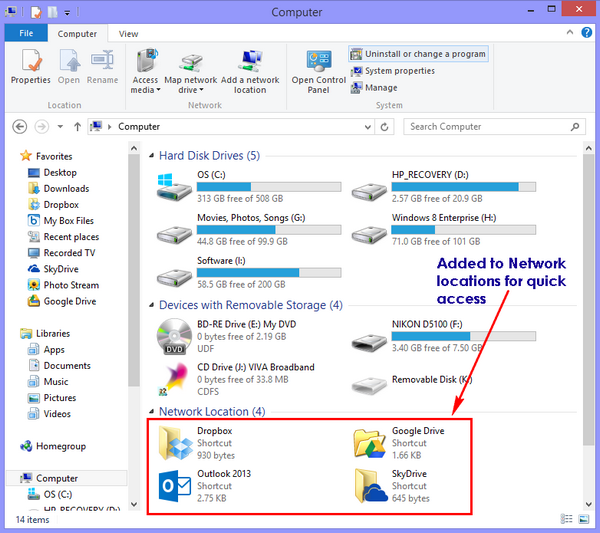The height and width of the screenshot is (533, 600).
Task: Select the Computer ribbon tab
Action: coord(77,34)
